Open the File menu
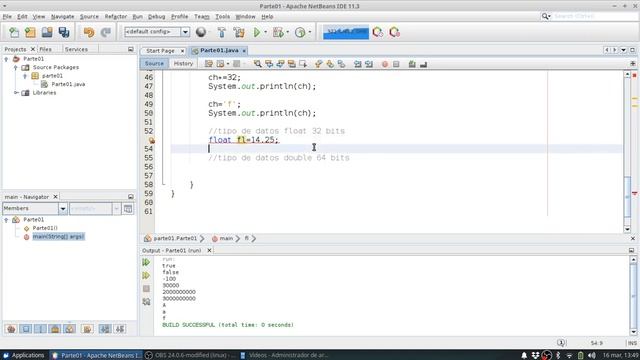This screenshot has width=640, height=360. [7, 16]
